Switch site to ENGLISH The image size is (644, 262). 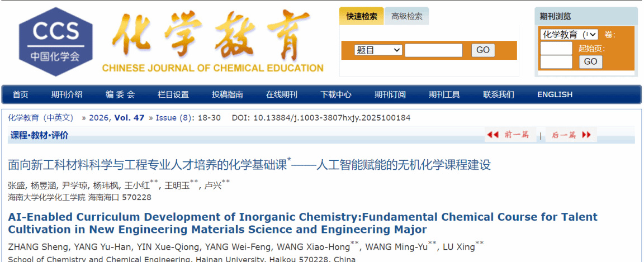point(555,95)
